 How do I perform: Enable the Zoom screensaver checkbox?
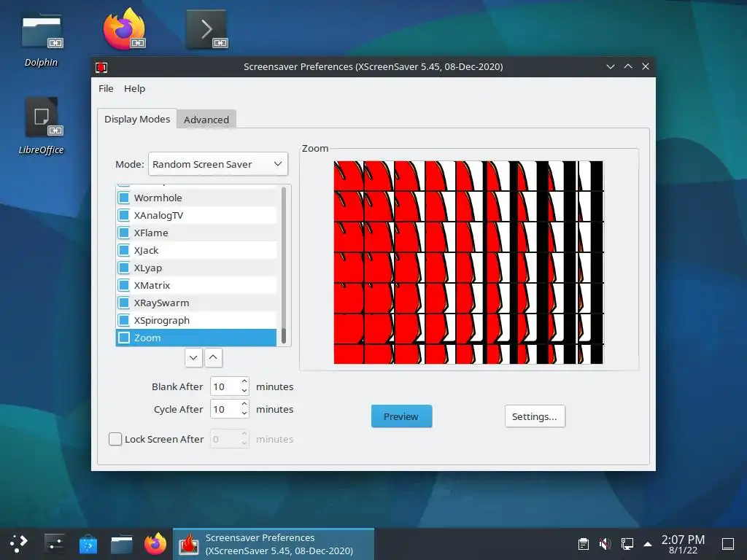pyautogui.click(x=124, y=338)
